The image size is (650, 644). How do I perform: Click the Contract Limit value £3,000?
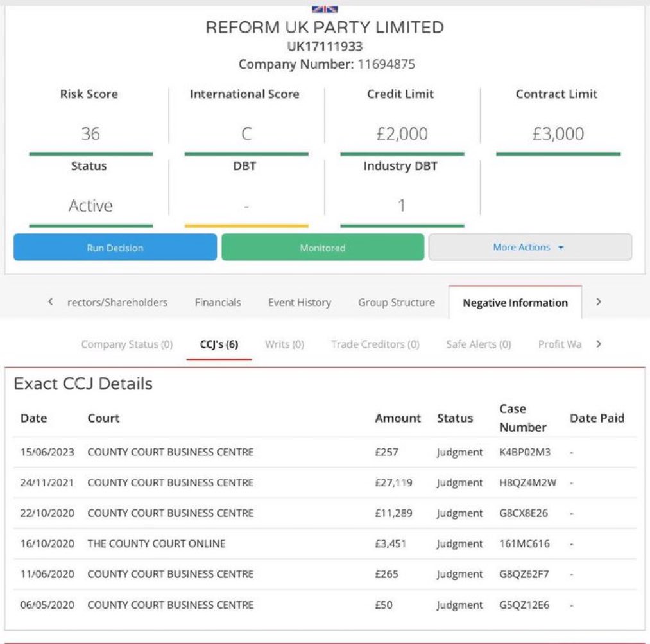(558, 134)
